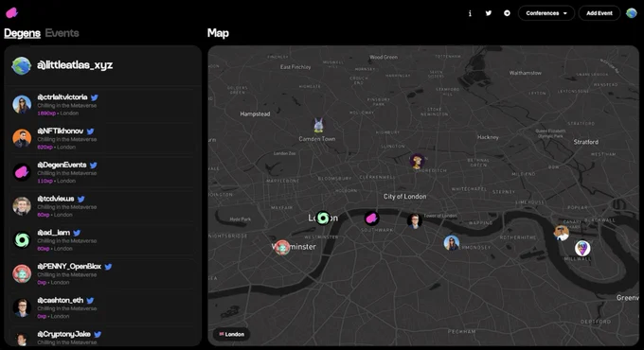Click the colorful pin marker above Millwall
644x350 pixels.
click(x=582, y=248)
